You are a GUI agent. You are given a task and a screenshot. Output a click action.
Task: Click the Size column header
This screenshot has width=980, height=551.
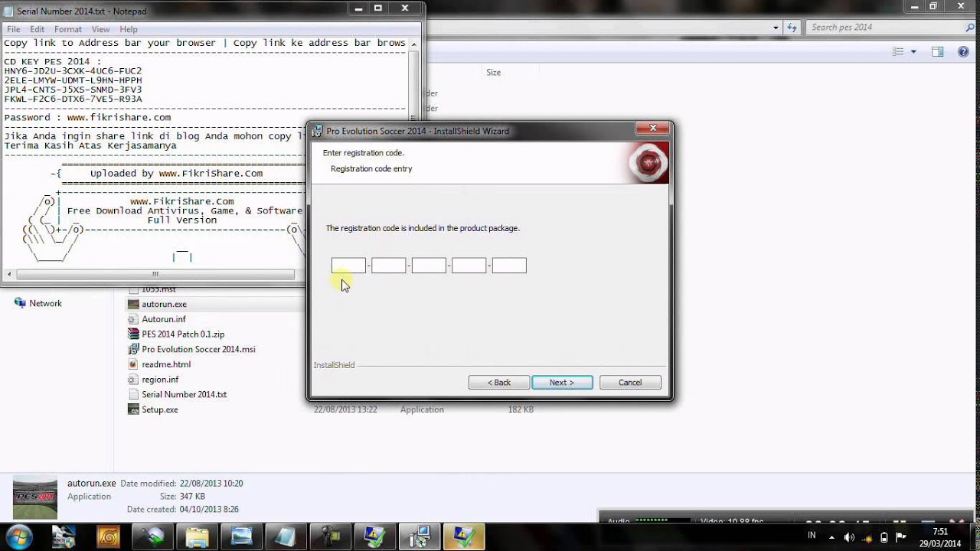coord(493,73)
